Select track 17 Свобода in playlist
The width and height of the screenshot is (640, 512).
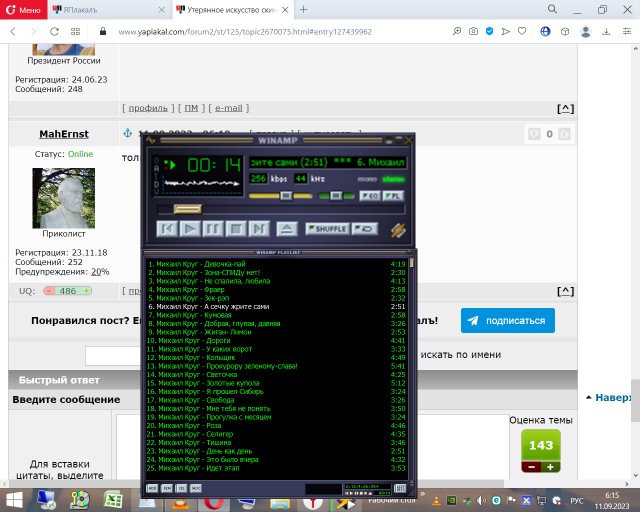pos(277,400)
